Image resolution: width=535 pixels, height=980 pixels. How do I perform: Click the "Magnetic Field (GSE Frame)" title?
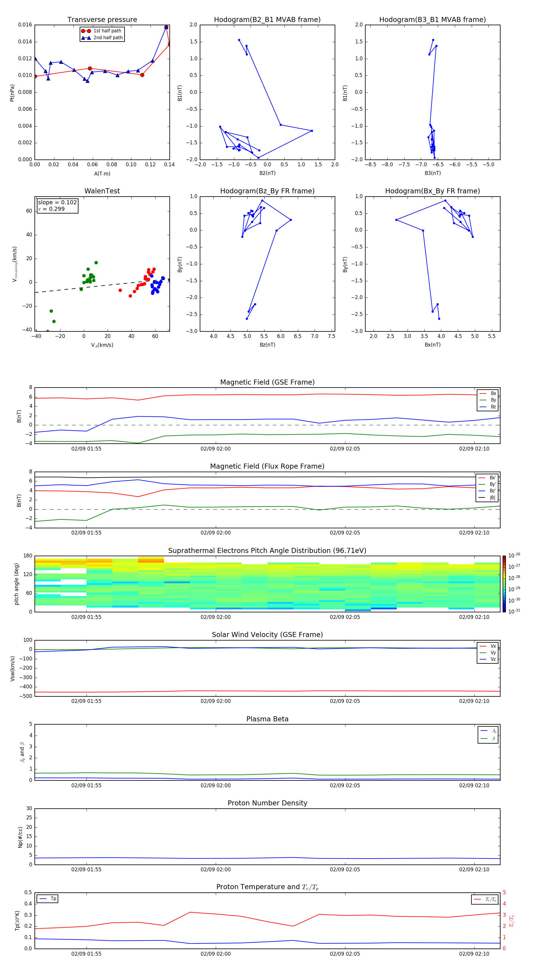point(267,382)
